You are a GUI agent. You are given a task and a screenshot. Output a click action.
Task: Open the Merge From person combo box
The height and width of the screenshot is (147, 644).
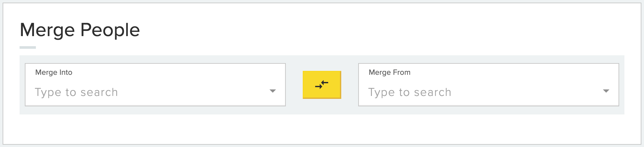(489, 85)
